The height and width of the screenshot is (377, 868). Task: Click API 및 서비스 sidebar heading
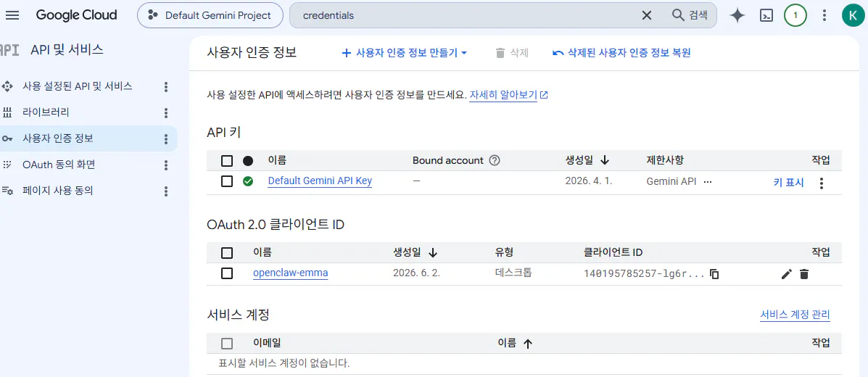point(67,49)
